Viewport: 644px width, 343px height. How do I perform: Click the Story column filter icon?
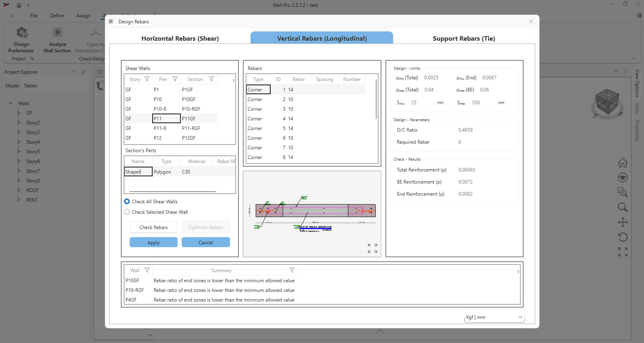pyautogui.click(x=147, y=79)
